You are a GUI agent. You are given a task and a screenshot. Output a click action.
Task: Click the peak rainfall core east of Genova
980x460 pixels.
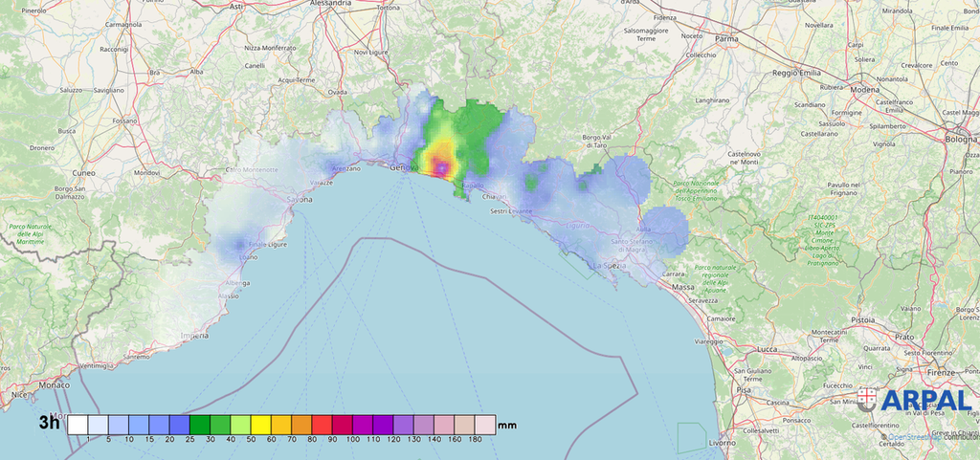click(x=443, y=168)
